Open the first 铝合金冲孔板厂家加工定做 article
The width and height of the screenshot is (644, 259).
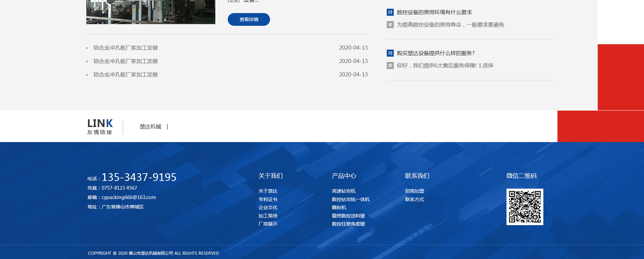coord(125,48)
